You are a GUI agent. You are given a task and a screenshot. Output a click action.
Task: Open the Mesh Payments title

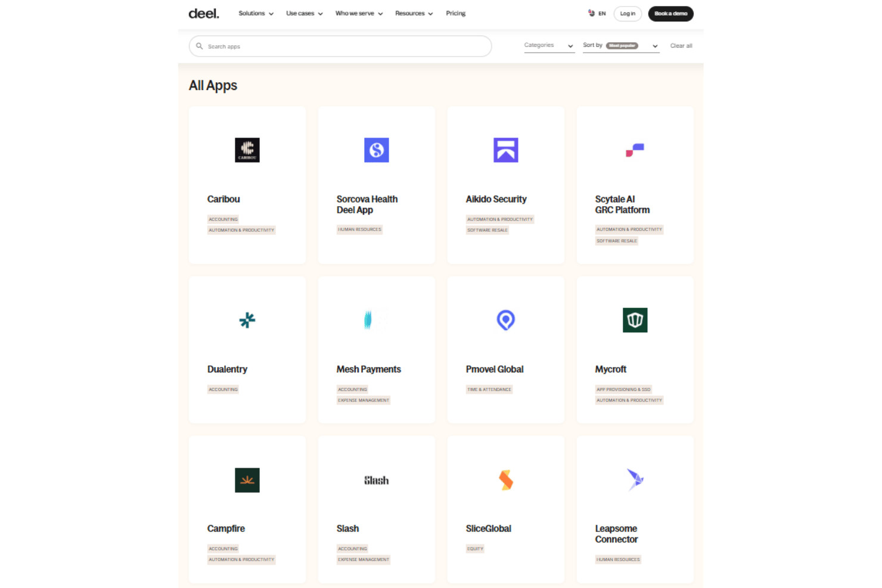(x=369, y=369)
